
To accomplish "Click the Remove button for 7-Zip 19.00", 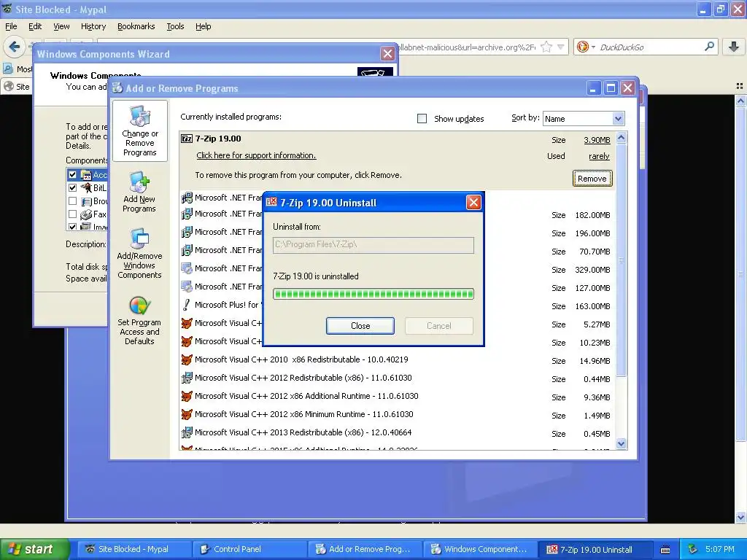I will 592,179.
